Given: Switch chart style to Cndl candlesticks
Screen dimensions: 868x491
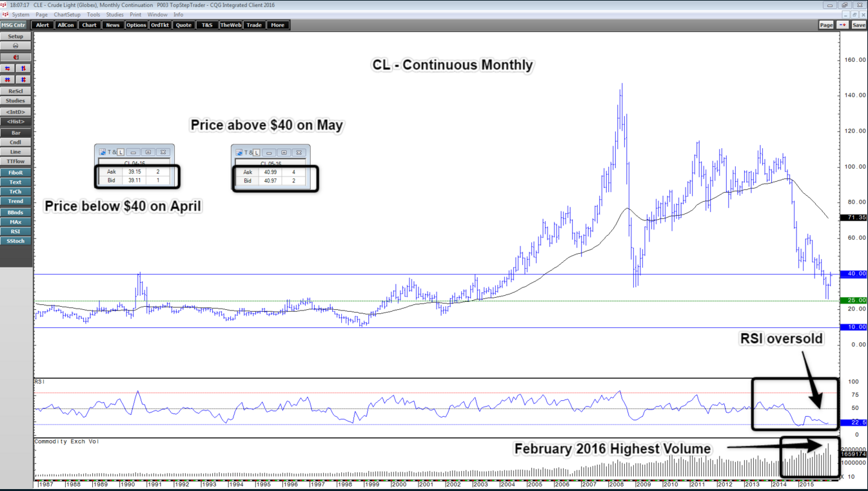Looking at the screenshot, I should (15, 142).
